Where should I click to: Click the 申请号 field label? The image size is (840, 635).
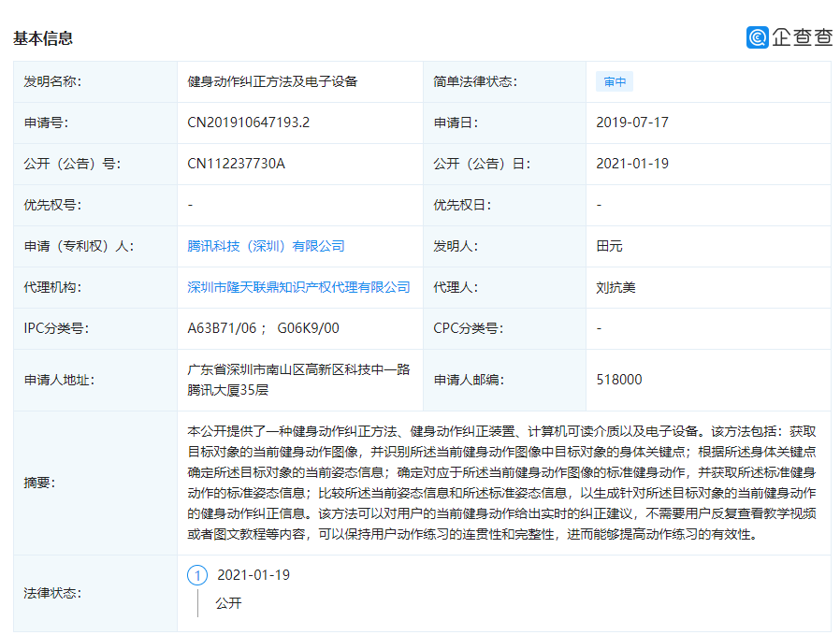coord(46,123)
